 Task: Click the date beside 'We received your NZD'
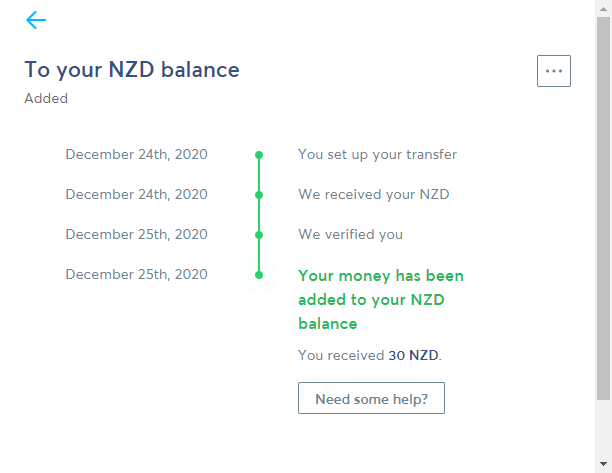(136, 195)
